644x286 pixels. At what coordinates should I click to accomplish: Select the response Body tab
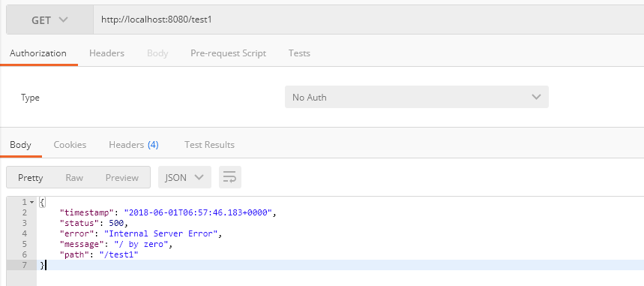20,145
